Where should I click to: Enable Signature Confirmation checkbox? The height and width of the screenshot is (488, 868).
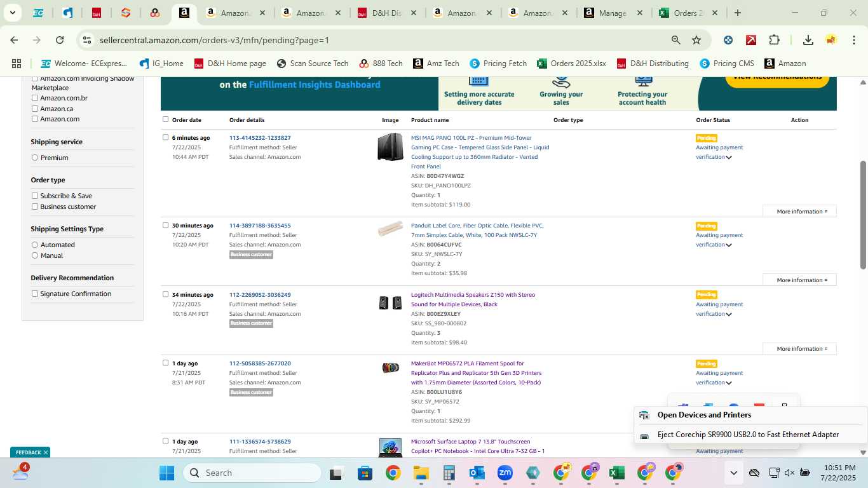(x=35, y=294)
